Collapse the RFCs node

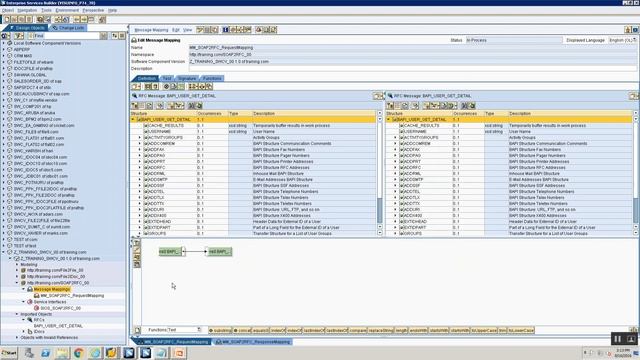point(23,320)
